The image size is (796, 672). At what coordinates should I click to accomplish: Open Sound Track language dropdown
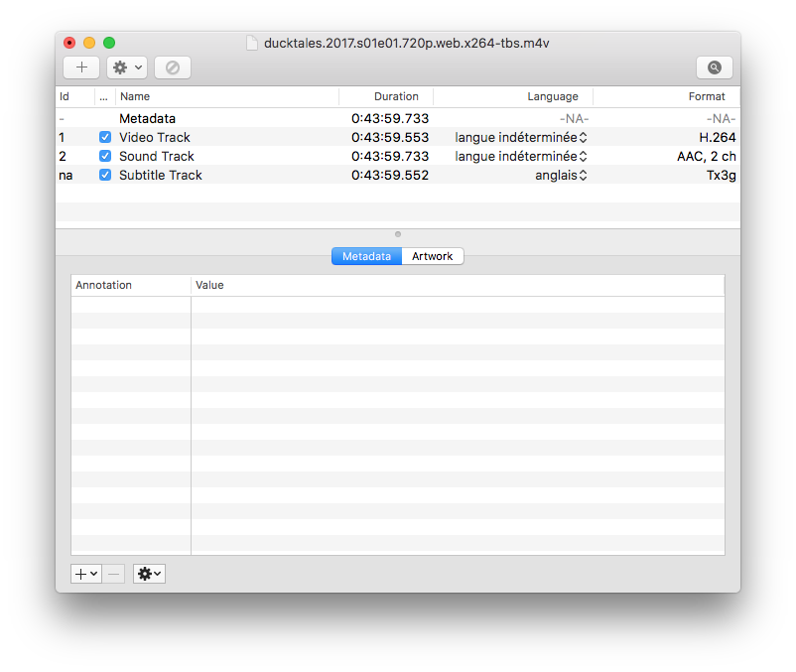(x=521, y=156)
